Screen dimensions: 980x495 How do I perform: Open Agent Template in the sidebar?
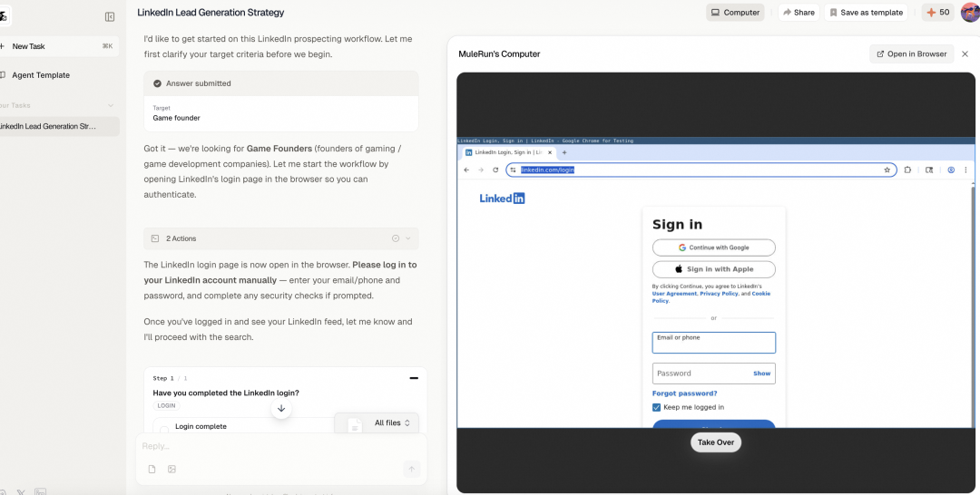(41, 75)
